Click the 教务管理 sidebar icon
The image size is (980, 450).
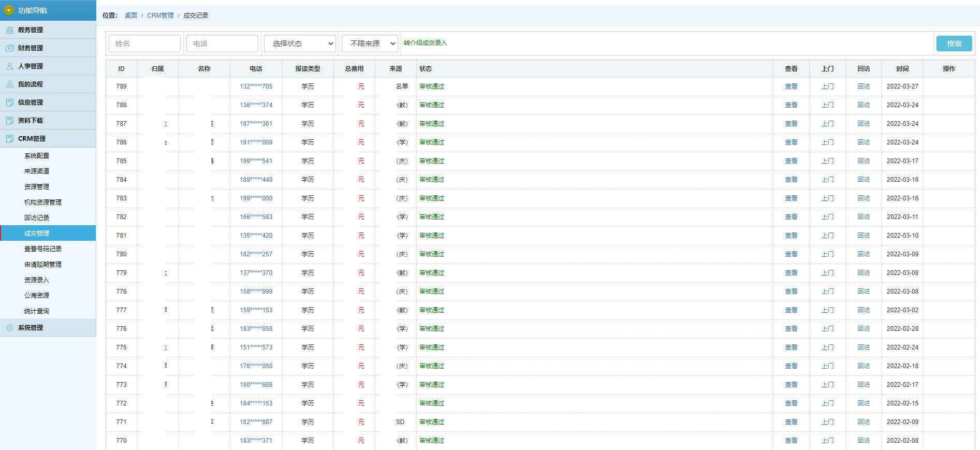point(10,30)
